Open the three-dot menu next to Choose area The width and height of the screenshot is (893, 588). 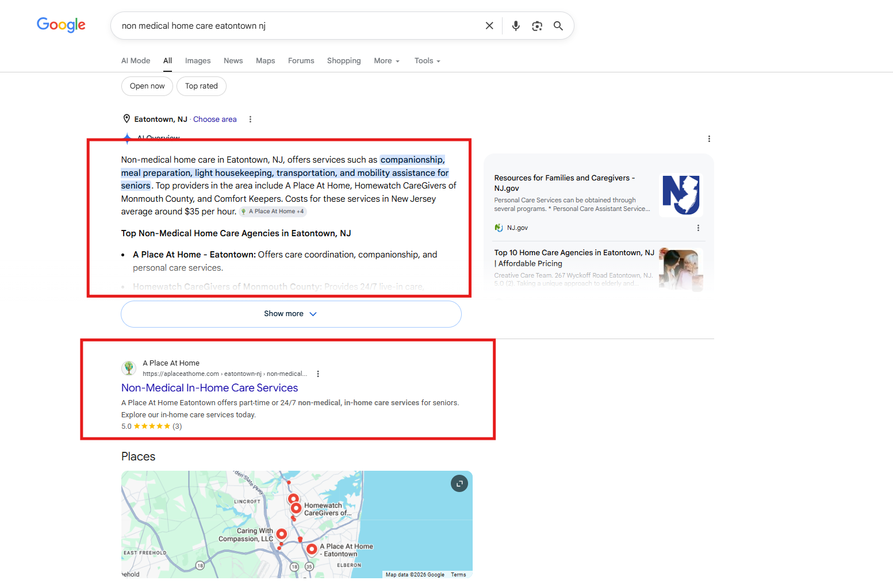click(250, 119)
